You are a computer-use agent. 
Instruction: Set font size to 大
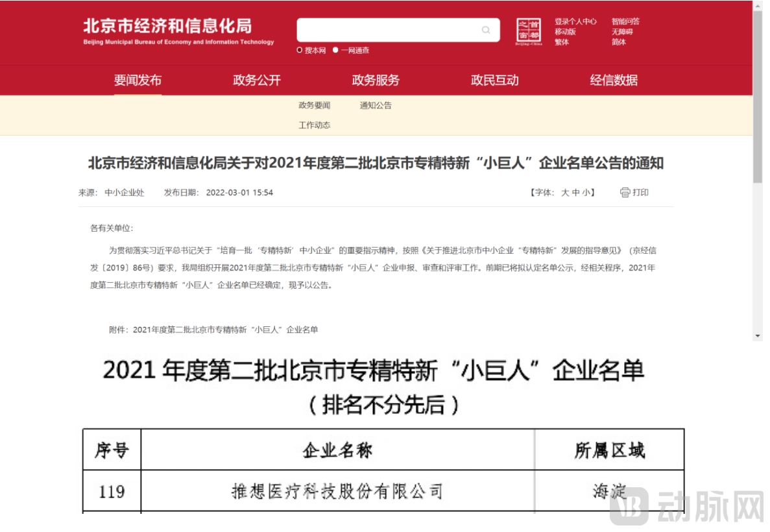tap(565, 193)
